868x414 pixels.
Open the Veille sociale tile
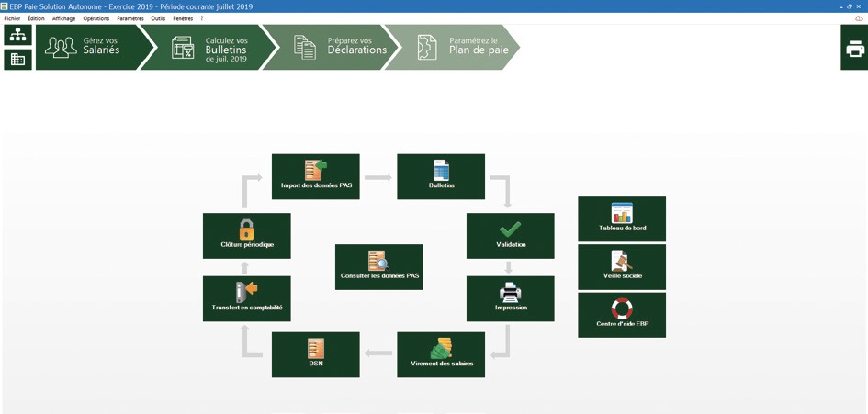click(622, 267)
